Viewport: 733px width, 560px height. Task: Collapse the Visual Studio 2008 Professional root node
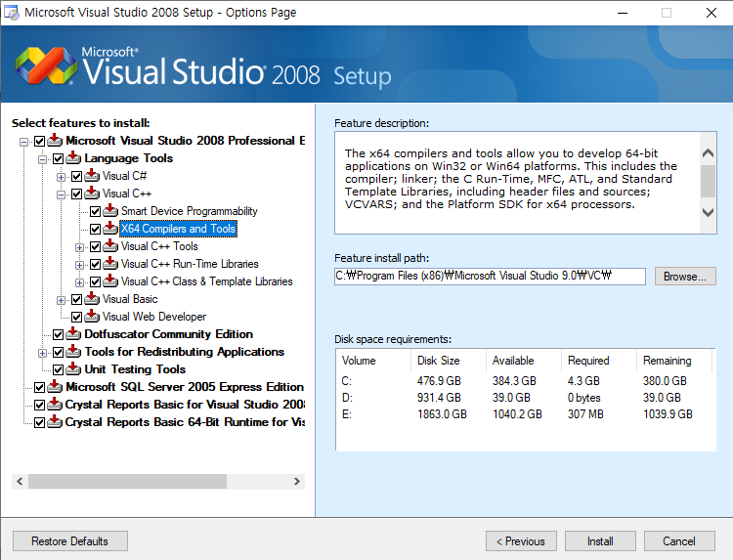[23, 142]
